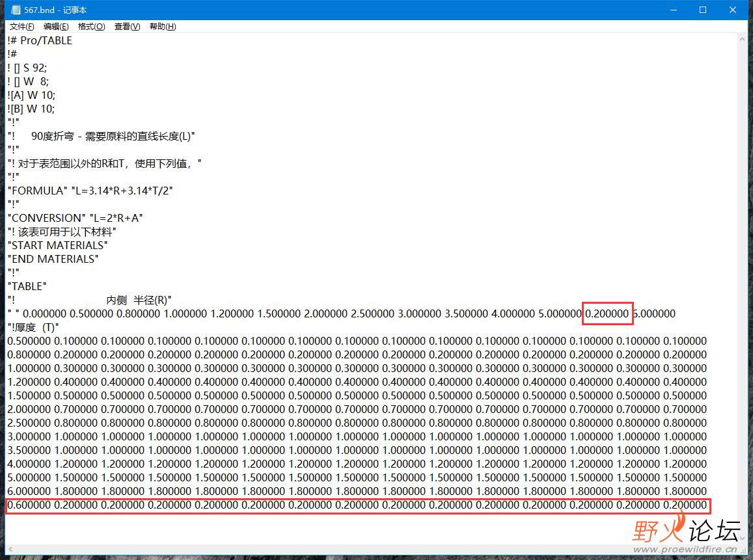Click the highlighted 0.200000 radius value
The width and height of the screenshot is (753, 560).
[x=607, y=314]
